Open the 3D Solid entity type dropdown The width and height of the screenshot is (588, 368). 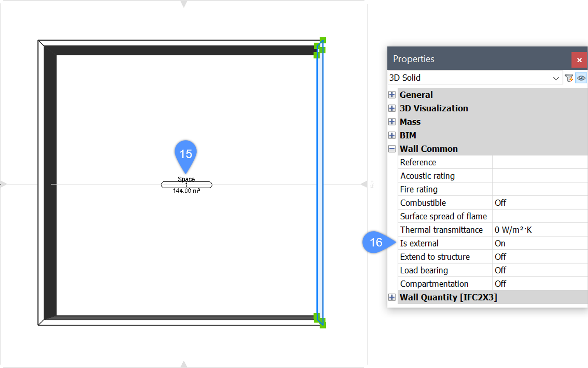coord(475,78)
